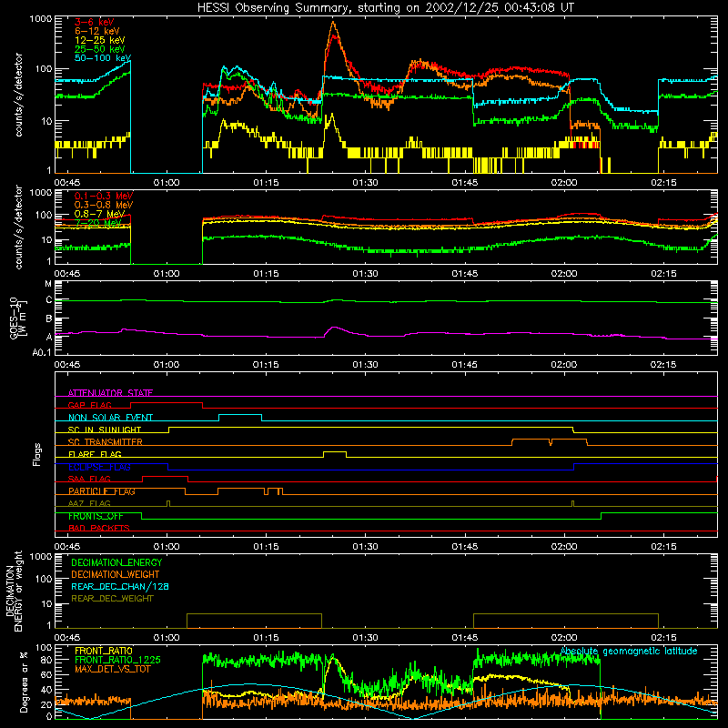This screenshot has width=728, height=728.
Task: Pick the 25-50 keV legend entry
Action: point(100,49)
